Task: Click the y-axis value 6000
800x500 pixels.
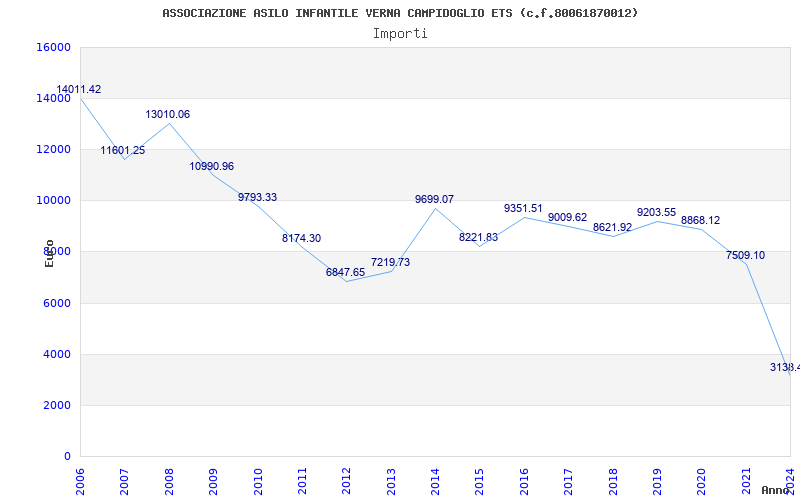Action: pyautogui.click(x=56, y=303)
